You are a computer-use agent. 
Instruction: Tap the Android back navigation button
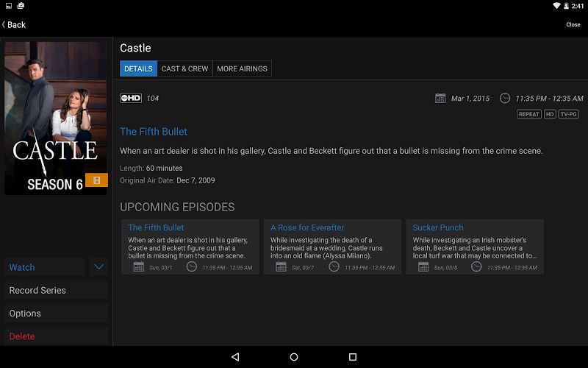235,357
